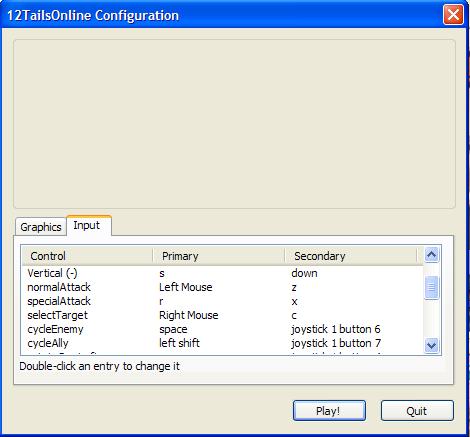Click the 'left shift' primary binding
470x437 pixels.
pos(179,343)
